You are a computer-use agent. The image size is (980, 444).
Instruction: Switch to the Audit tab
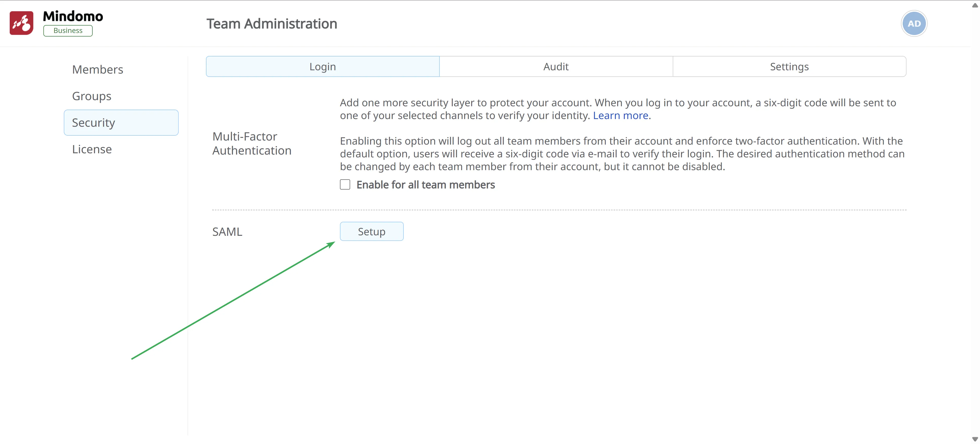tap(555, 67)
